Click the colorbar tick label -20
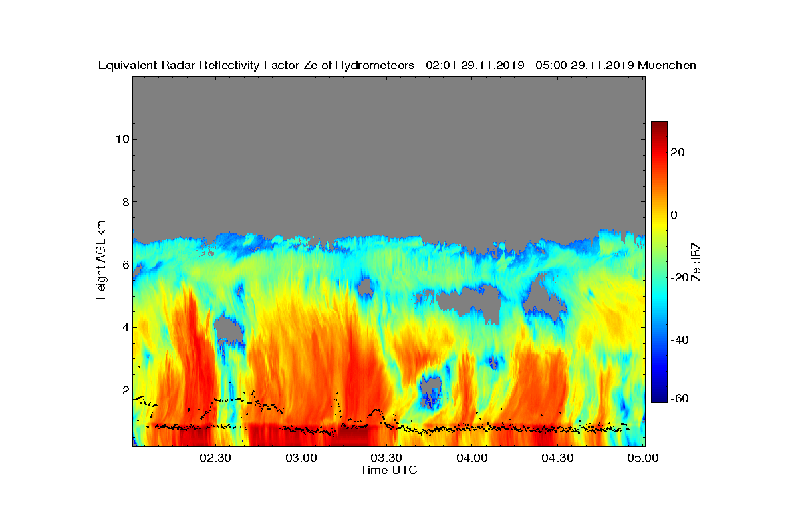Image resolution: width=798 pixels, height=532 pixels. click(678, 277)
